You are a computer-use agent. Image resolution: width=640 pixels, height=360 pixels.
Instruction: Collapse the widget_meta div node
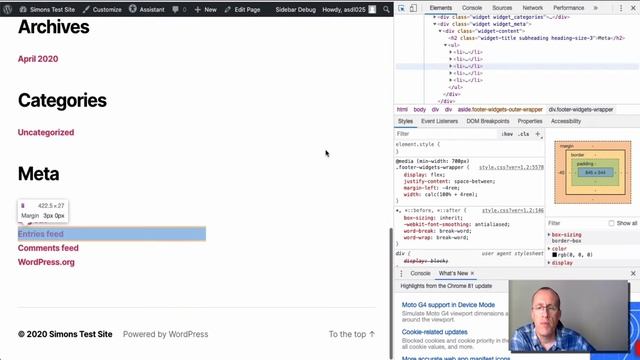click(434, 24)
